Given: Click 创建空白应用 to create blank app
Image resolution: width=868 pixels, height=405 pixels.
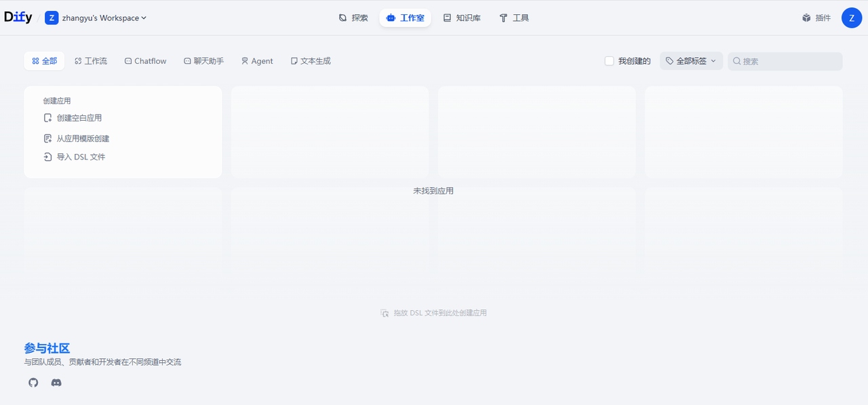Looking at the screenshot, I should (79, 118).
